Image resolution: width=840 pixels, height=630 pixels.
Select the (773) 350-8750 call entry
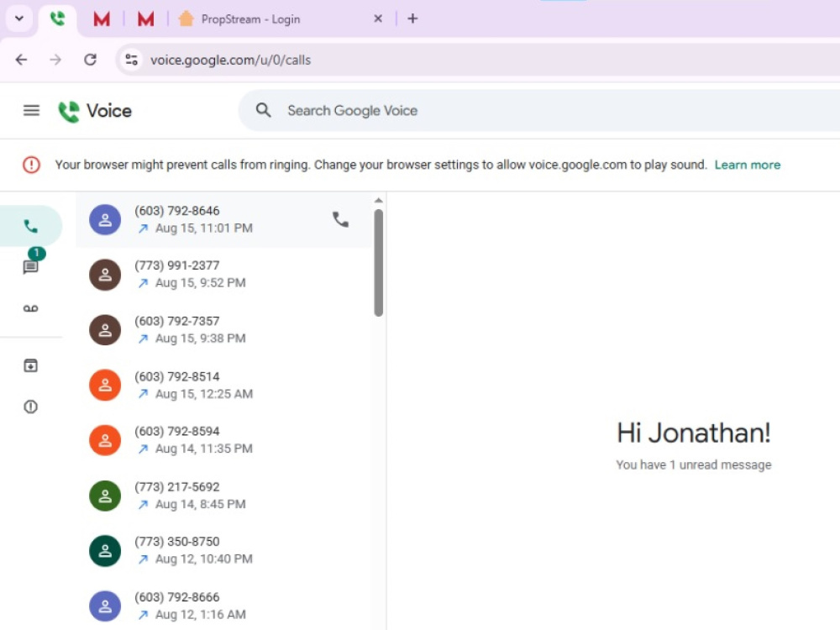click(223, 551)
